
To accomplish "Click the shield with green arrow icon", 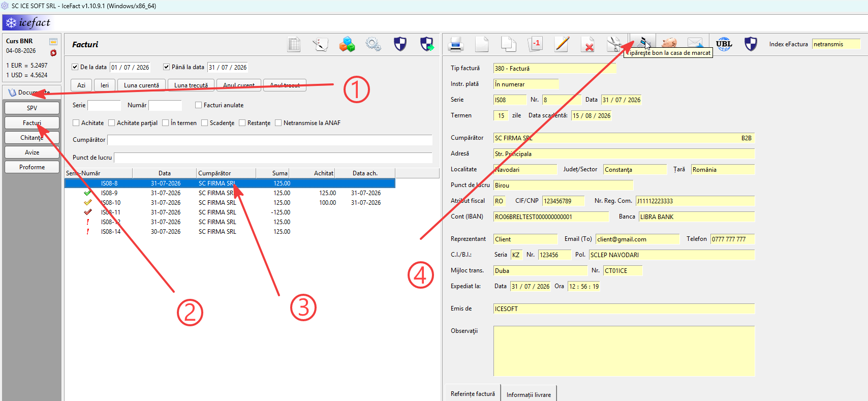I will point(427,44).
